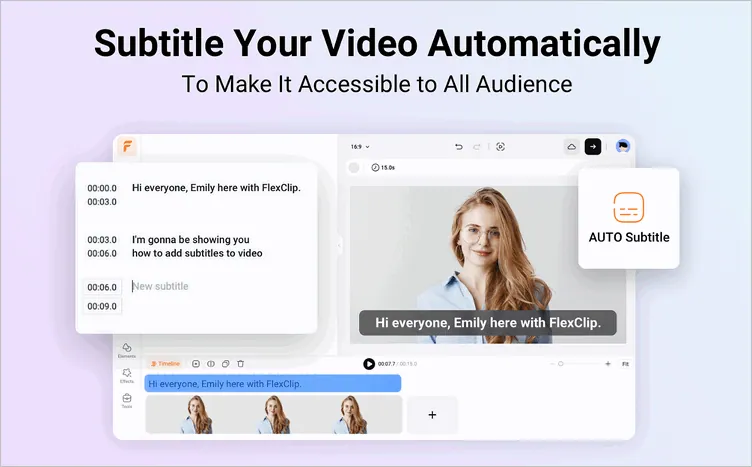
Task: Click the split icon in timeline toolbar
Action: [x=211, y=364]
